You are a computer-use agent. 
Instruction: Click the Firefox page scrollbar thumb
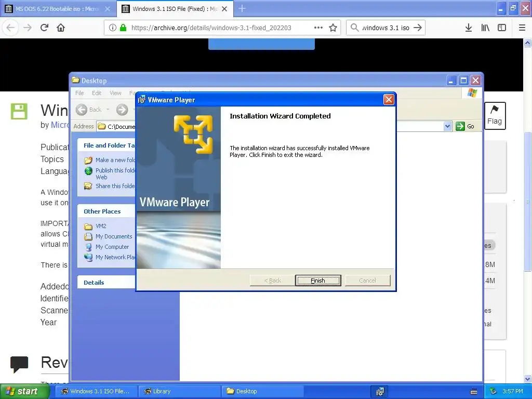[528, 201]
